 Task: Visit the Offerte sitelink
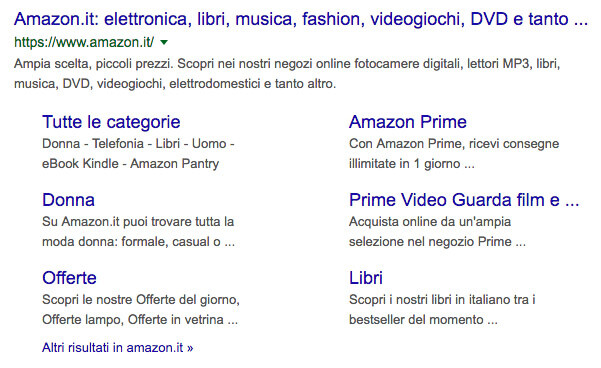(x=69, y=278)
